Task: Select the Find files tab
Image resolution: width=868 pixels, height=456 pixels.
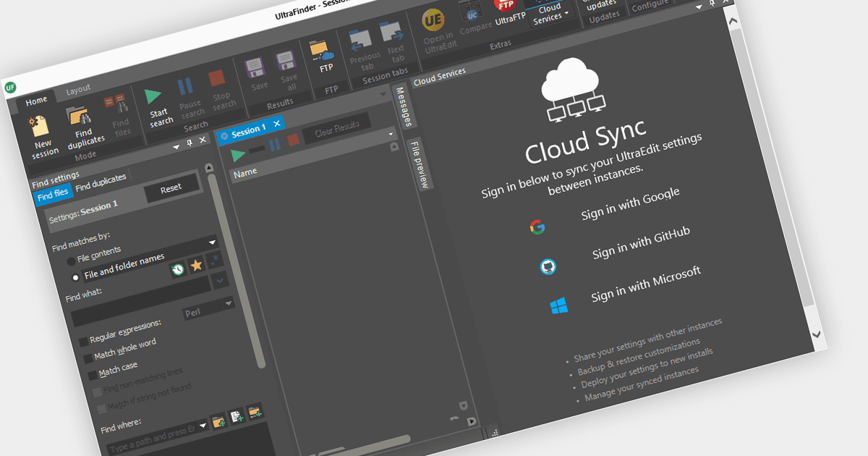Action: coord(53,194)
